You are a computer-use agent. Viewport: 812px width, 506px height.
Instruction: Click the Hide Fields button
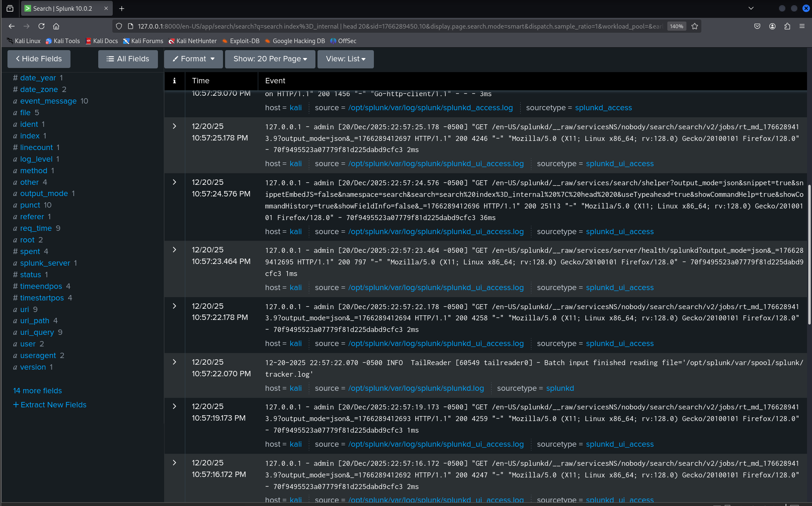point(39,59)
